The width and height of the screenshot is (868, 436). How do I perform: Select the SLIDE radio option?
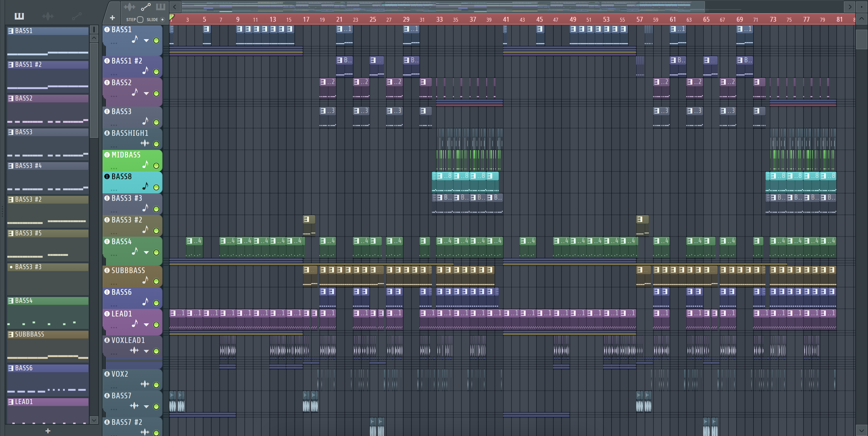[162, 20]
